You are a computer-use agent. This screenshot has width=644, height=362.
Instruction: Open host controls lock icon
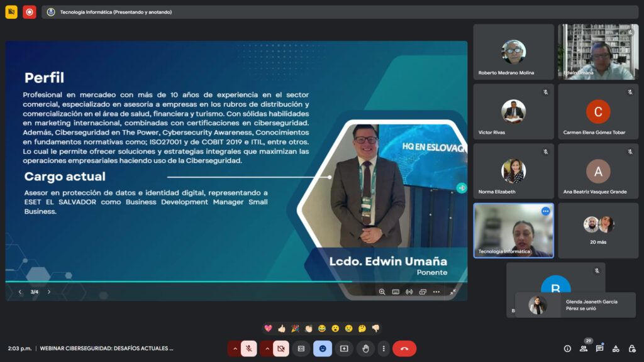[x=631, y=348]
